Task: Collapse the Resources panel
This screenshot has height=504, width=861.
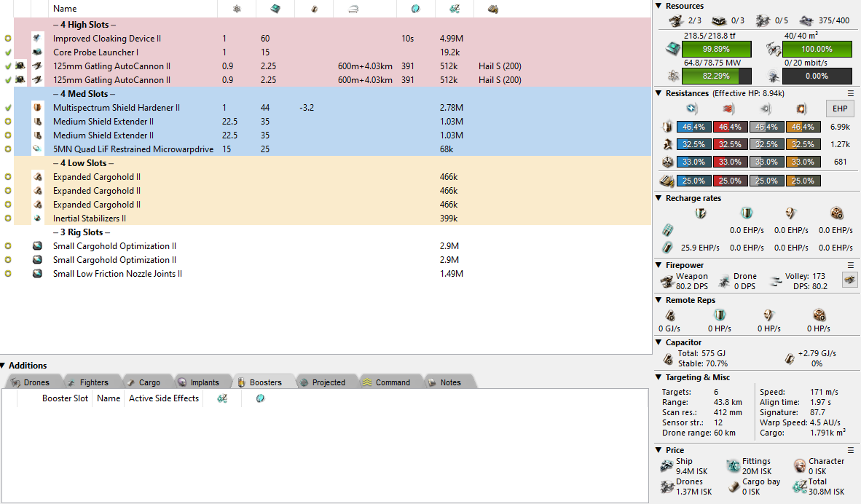Action: click(659, 6)
